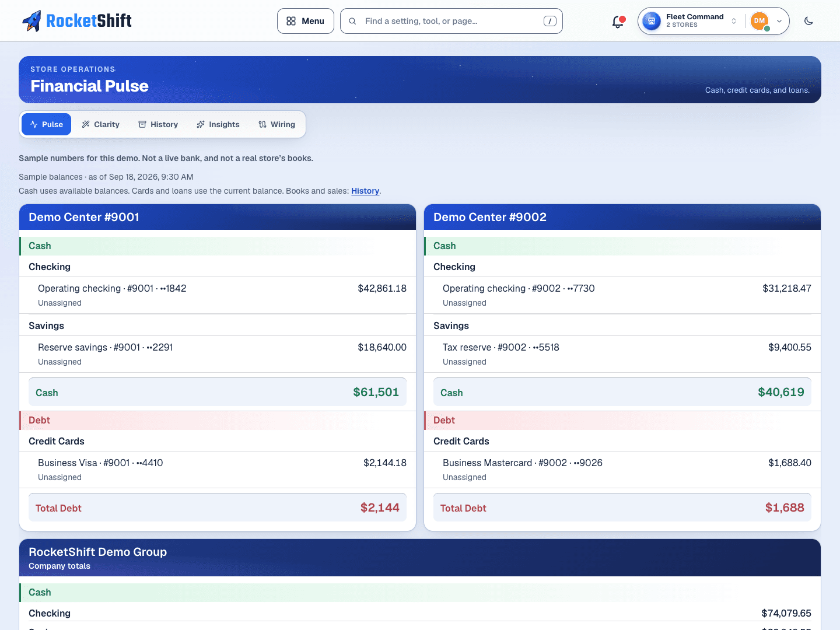Click the RocketShift brand name
Image resolution: width=840 pixels, height=630 pixels.
(x=89, y=21)
